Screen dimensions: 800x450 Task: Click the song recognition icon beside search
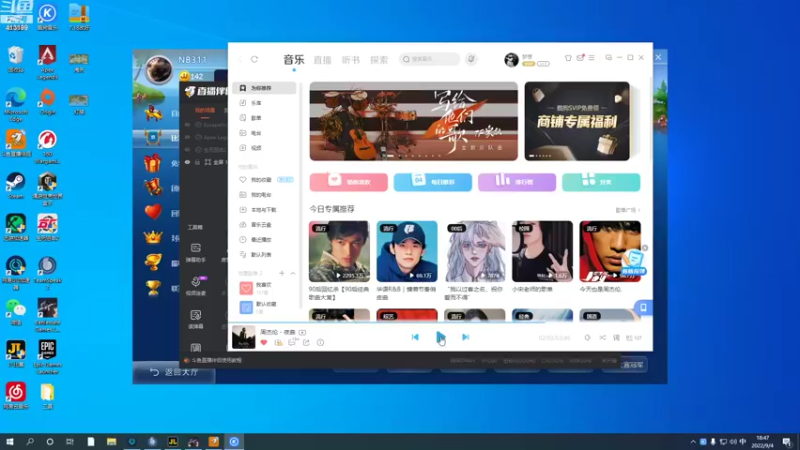[471, 59]
